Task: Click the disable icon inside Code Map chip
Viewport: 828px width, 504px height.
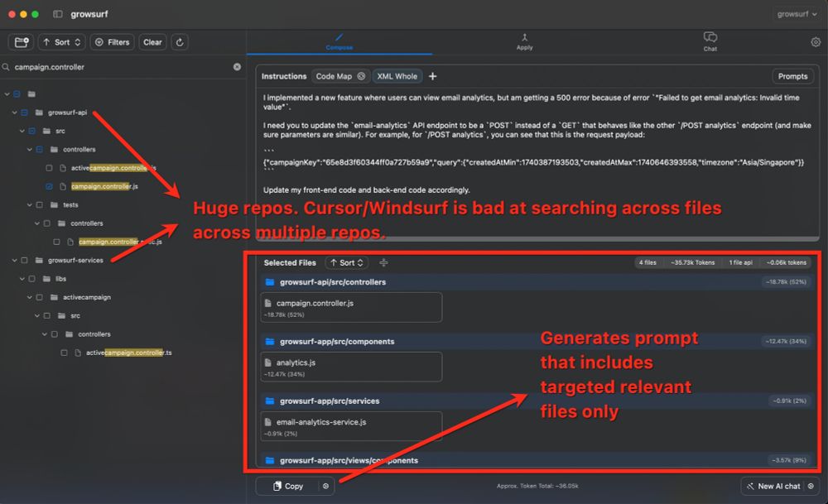Action: (361, 76)
